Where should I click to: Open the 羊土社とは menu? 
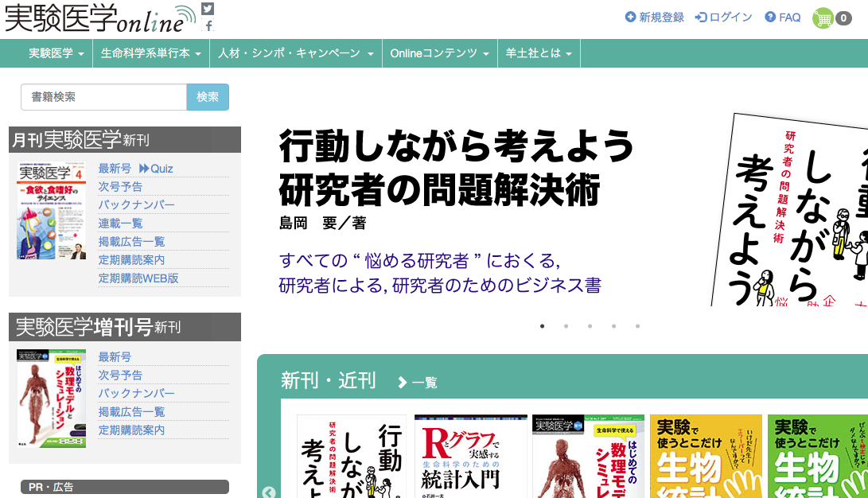[539, 53]
